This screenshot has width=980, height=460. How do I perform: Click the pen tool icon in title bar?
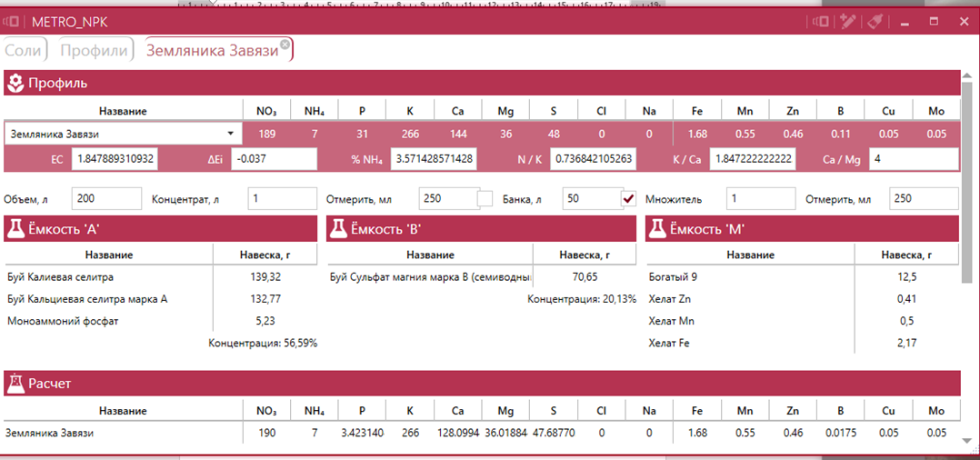(x=847, y=21)
